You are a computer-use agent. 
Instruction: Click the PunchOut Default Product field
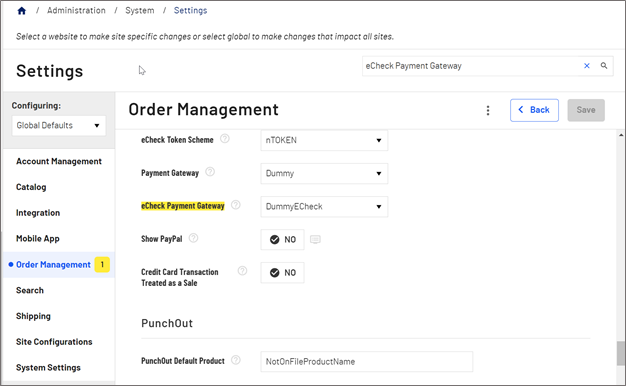click(366, 362)
